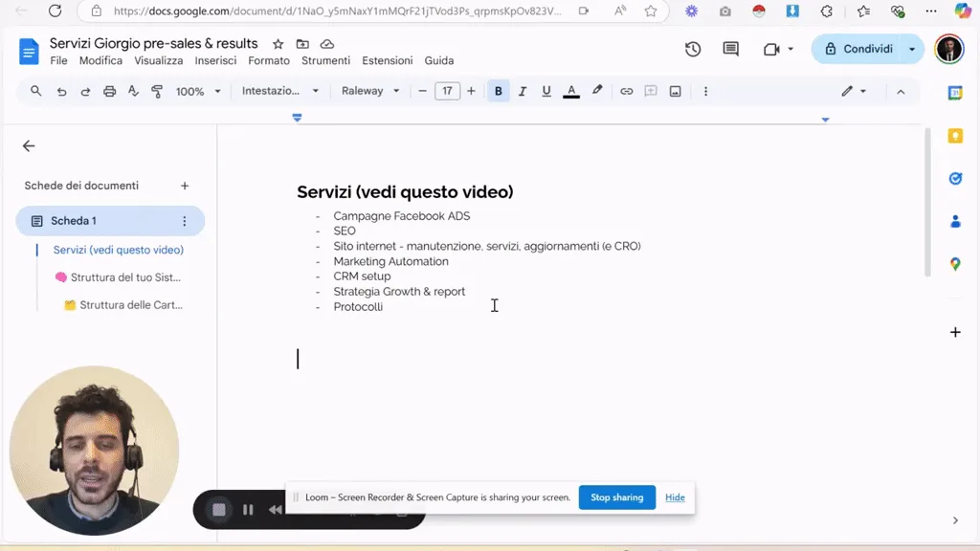Open the File menu
Viewport: 980px width, 551px height.
point(58,60)
